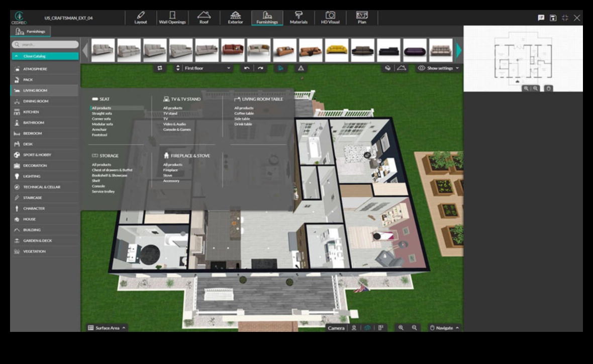Viewport: 593px width, 364px height.
Task: Click the swap view icon left of floor selector
Action: 160,68
